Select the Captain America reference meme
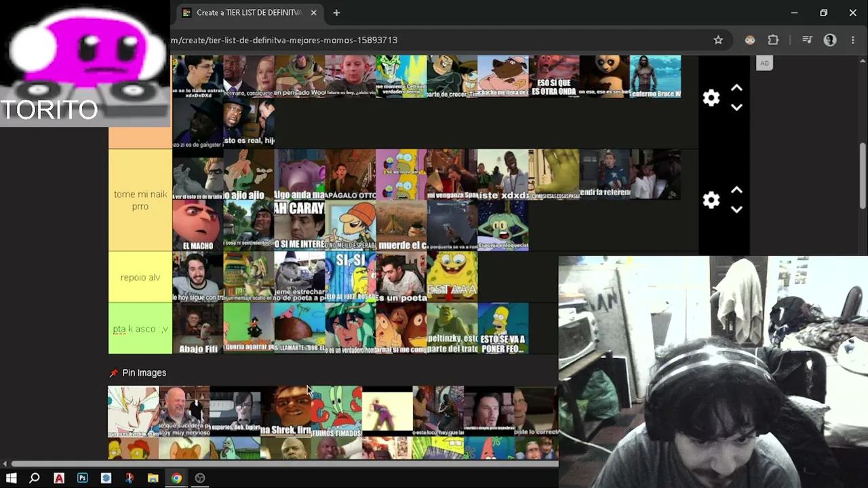This screenshot has height=488, width=868. 605,175
